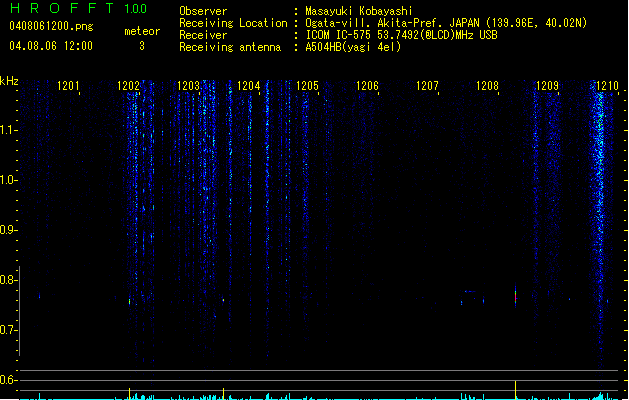The height and width of the screenshot is (400, 629).
Task: Click the HROFFT 1.0.0 title text
Action: pos(78,8)
